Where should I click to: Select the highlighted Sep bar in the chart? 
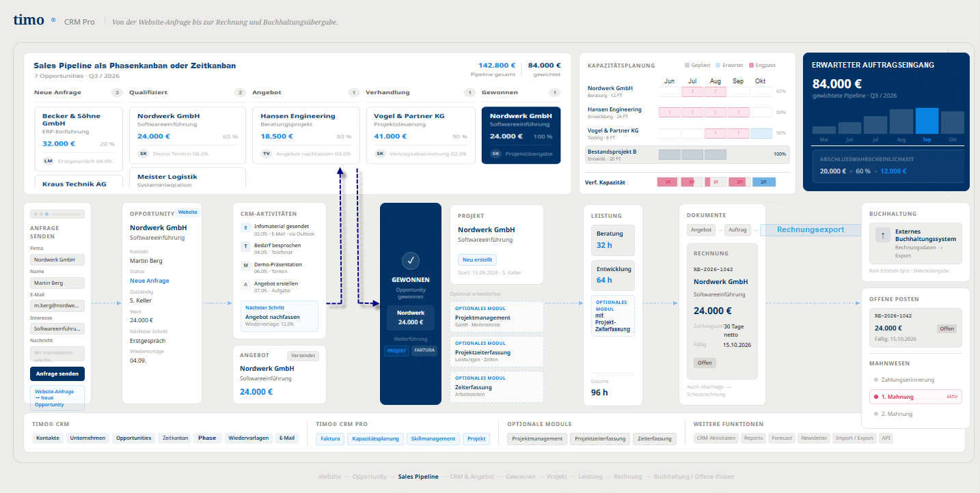pyautogui.click(x=927, y=120)
